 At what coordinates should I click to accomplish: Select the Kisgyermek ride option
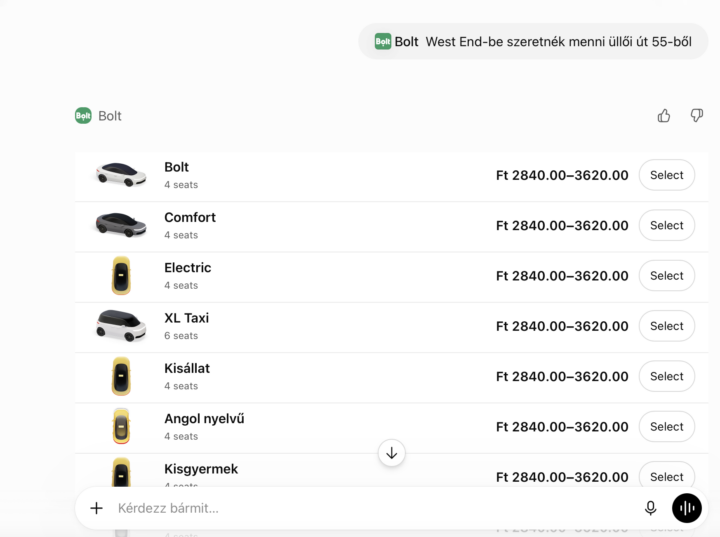[x=667, y=476]
